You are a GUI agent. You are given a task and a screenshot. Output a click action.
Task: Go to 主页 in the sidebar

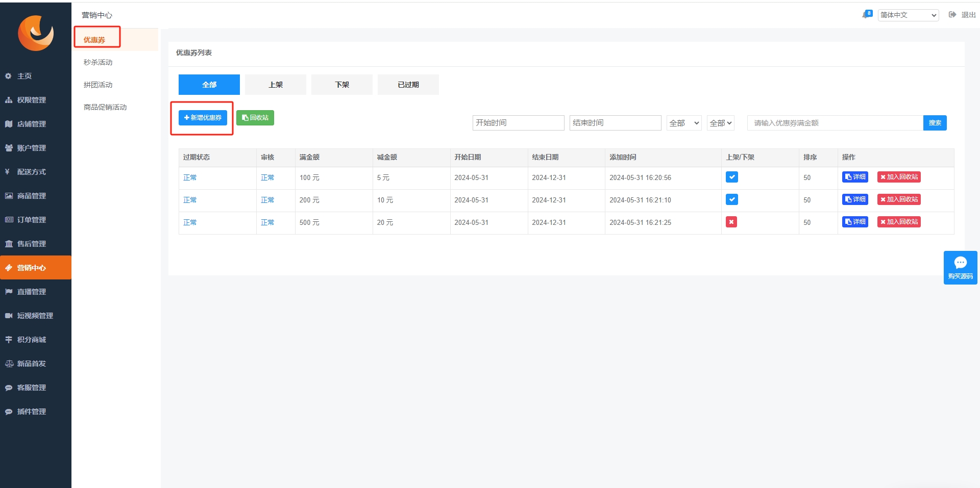tap(24, 76)
